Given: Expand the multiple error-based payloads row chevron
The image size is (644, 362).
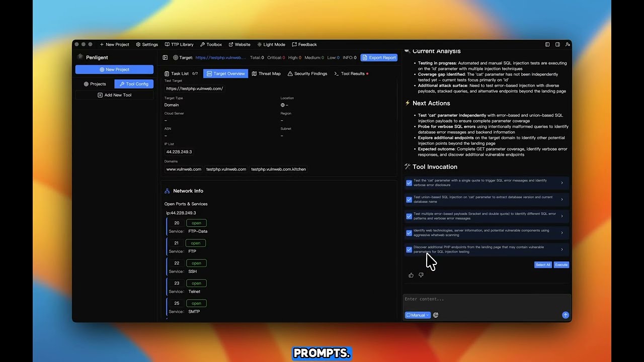Looking at the screenshot, I should 562,216.
